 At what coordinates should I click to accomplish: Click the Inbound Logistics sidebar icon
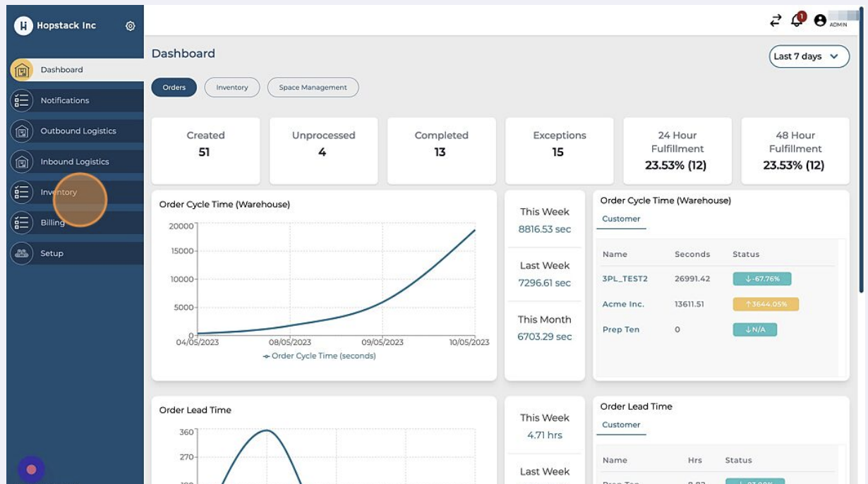pos(22,162)
